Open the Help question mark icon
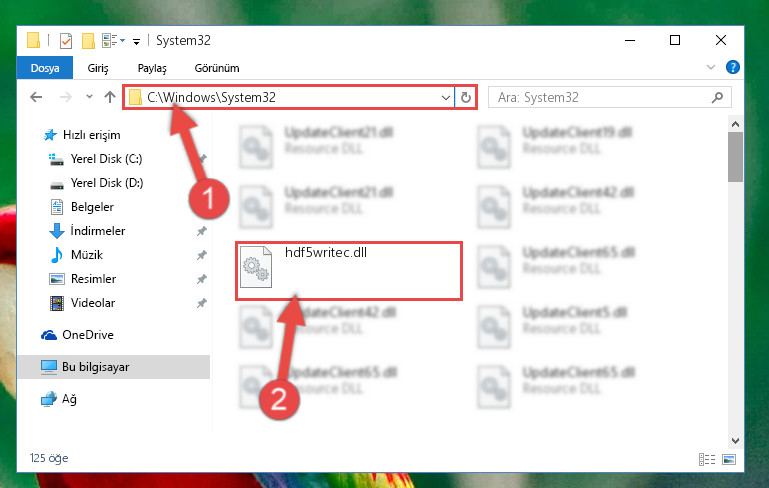Screen dimensions: 769x488 [733, 67]
